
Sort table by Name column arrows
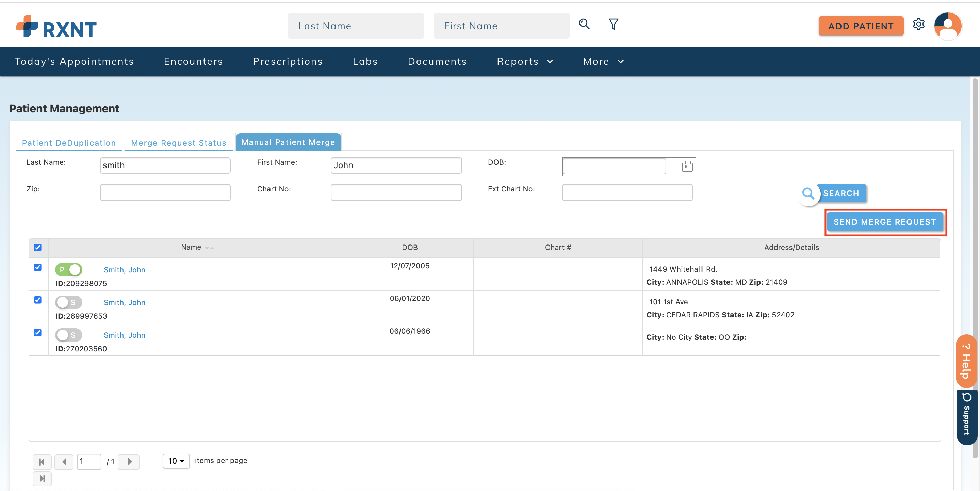pyautogui.click(x=209, y=248)
